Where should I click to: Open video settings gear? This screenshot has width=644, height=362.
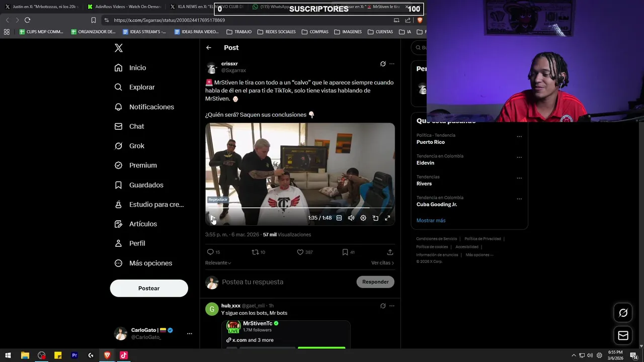click(363, 218)
